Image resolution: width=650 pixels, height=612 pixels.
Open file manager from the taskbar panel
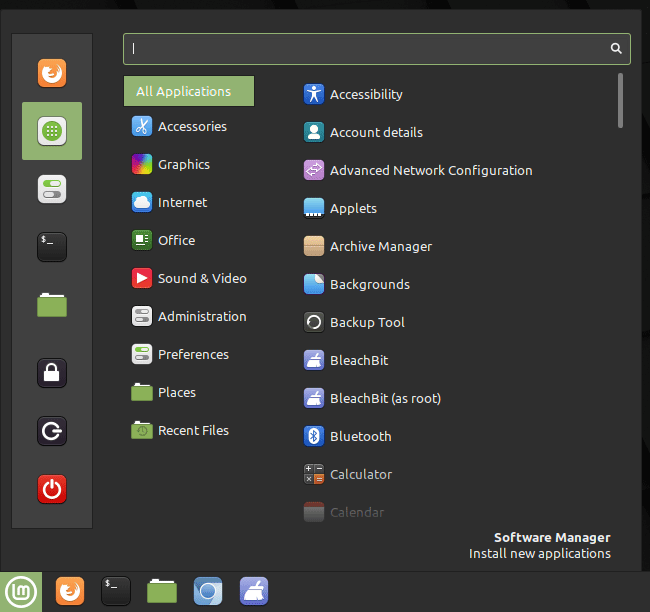point(162,591)
